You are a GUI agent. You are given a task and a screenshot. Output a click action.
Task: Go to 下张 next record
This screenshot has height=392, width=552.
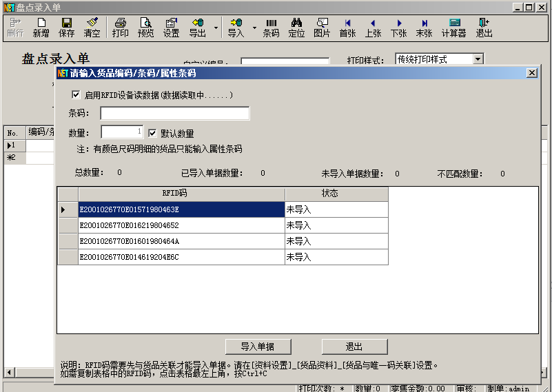coord(398,28)
